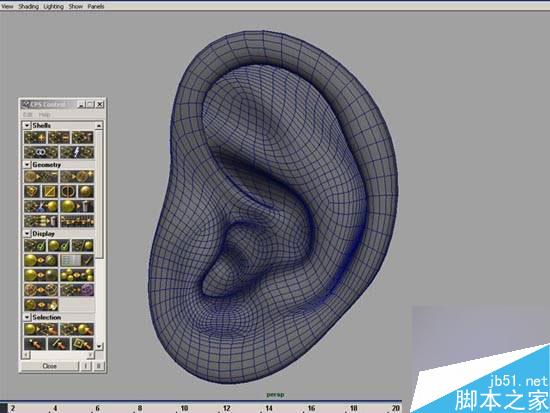The width and height of the screenshot is (550, 413).
Task: Click the Geometry circle-to-cage icon with minus
Action: (x=41, y=176)
